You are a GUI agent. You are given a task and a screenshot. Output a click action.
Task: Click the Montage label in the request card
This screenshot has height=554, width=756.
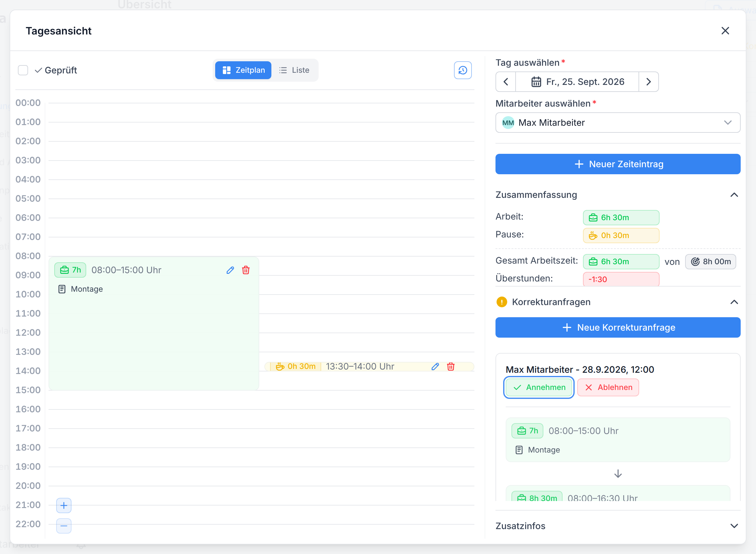tap(544, 450)
